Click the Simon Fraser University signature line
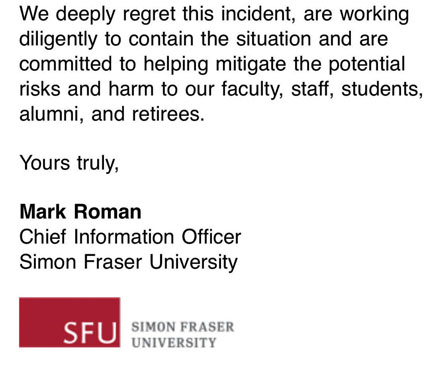This screenshot has width=448, height=386. tap(128, 262)
